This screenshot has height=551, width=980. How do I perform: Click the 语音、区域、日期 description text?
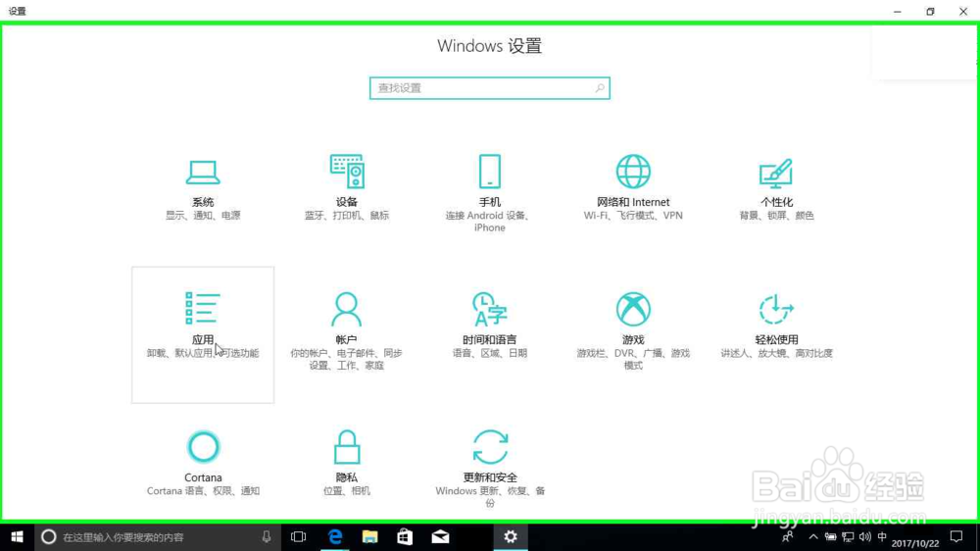[x=489, y=353]
